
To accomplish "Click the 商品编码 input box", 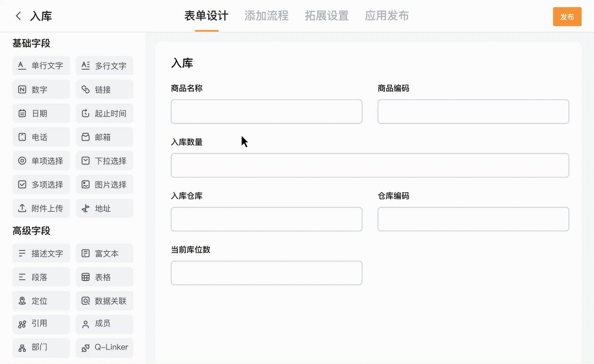I will pos(473,111).
